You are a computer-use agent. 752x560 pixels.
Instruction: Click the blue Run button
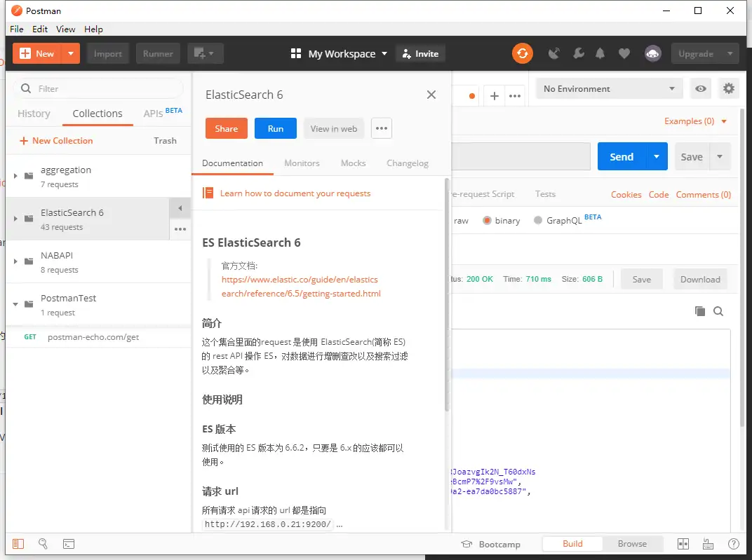pyautogui.click(x=275, y=128)
